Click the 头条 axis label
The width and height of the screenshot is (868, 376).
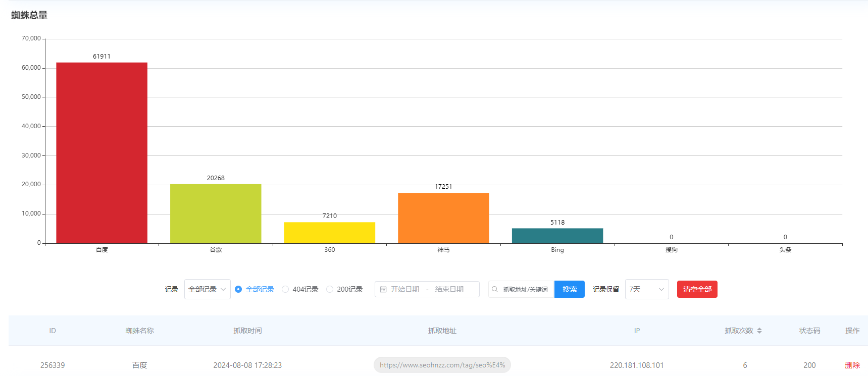(785, 250)
